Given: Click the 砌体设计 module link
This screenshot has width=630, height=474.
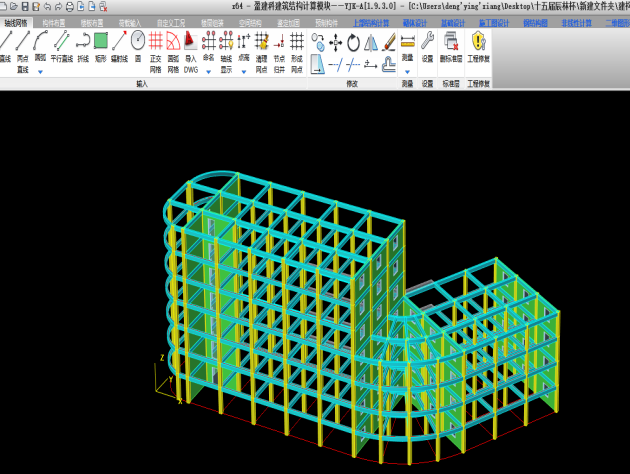Looking at the screenshot, I should (x=415, y=20).
